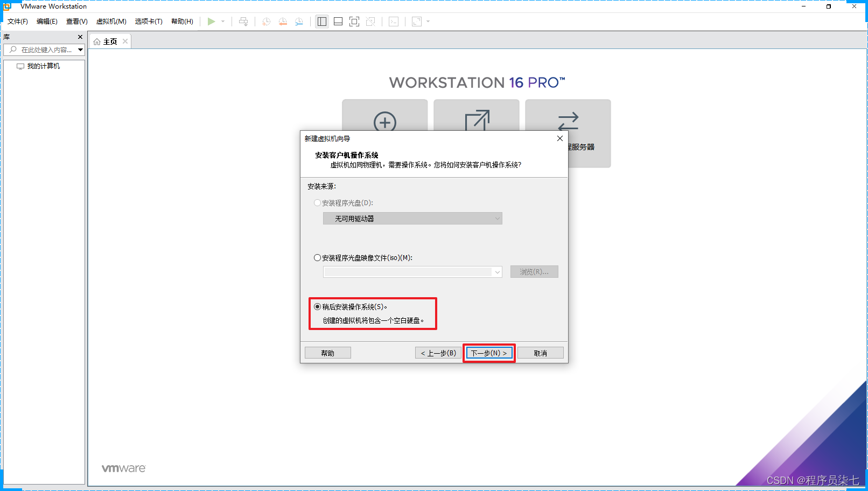Switch to the 主页 tab

click(110, 41)
